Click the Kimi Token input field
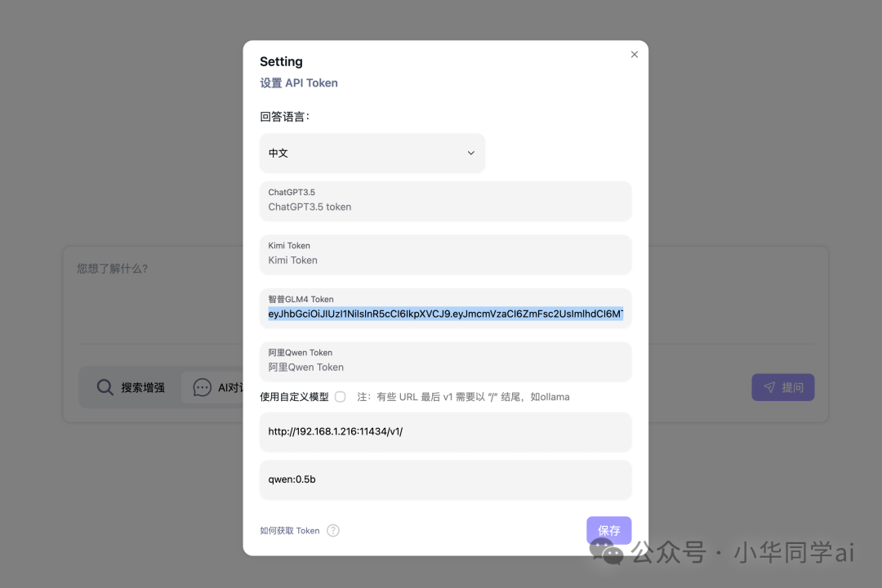This screenshot has height=588, width=882. pyautogui.click(x=445, y=255)
